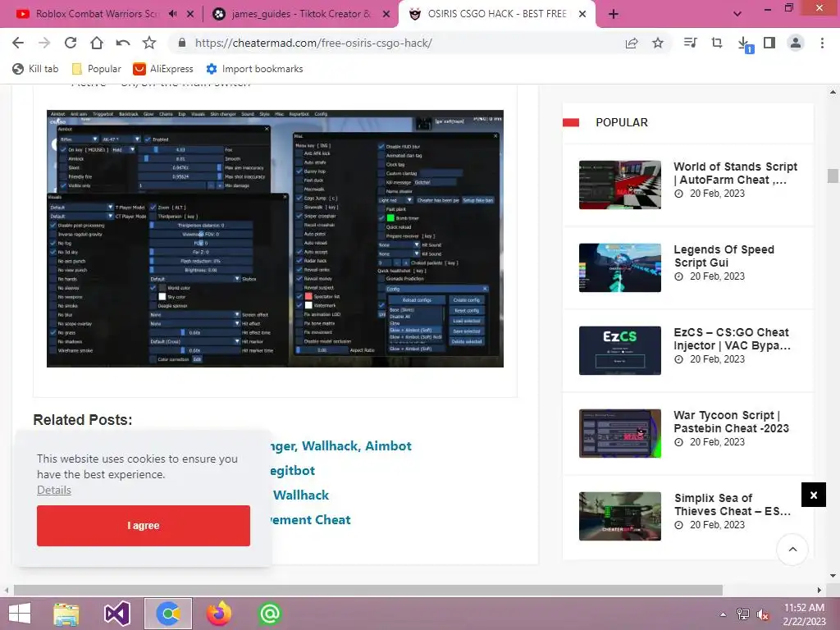This screenshot has height=630, width=840.
Task: Close the james_guides Tiktok tab
Action: 386,14
